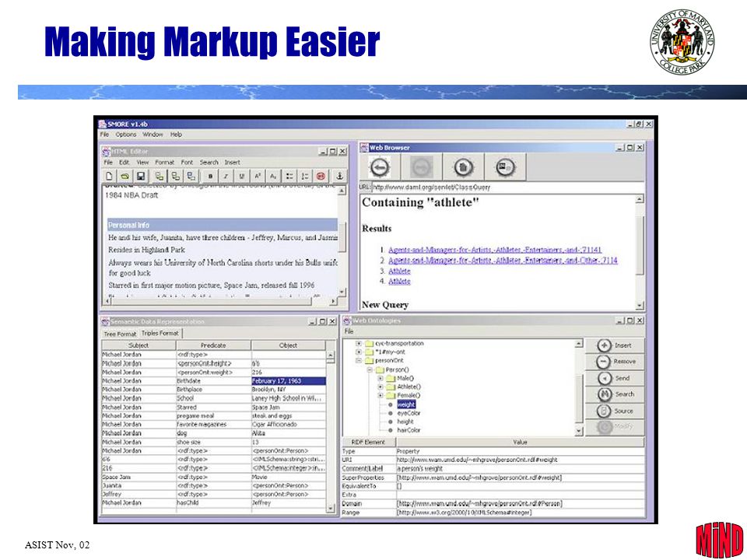Open the Font menu in HTML Editor

(187, 163)
